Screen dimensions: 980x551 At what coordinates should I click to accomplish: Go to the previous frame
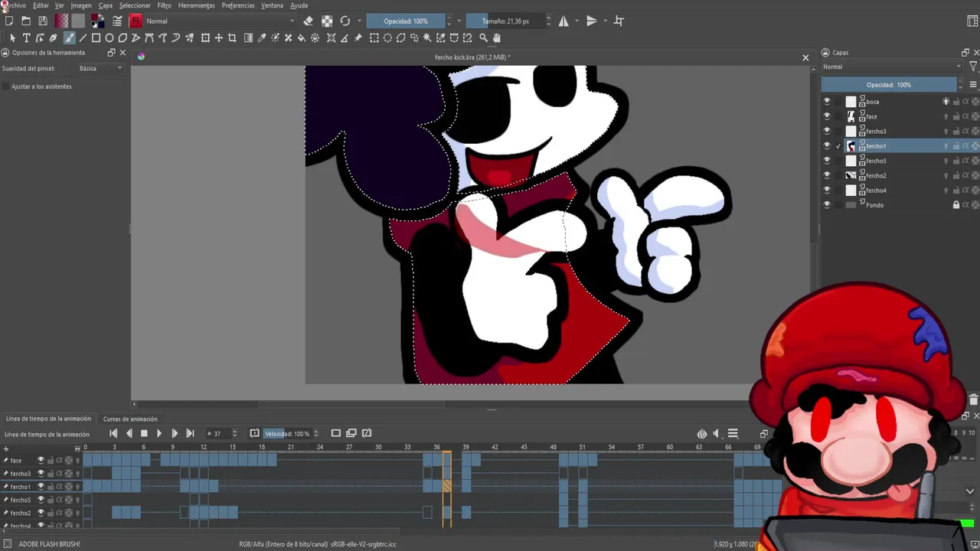pos(129,434)
